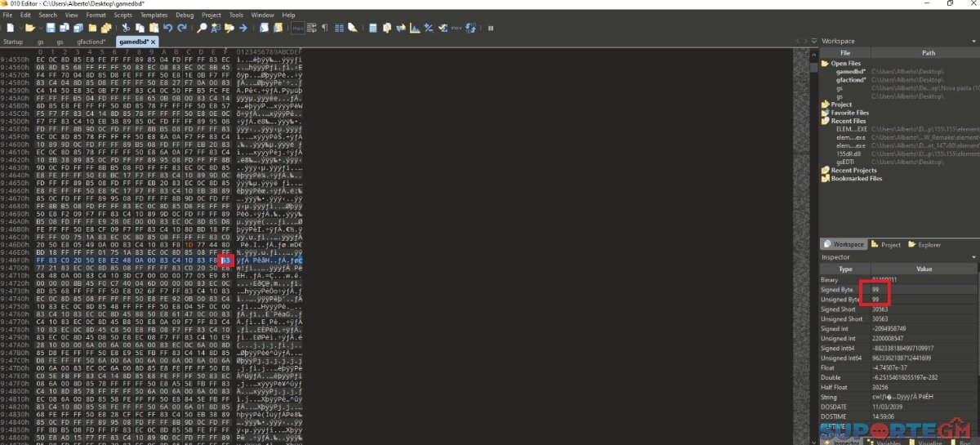Open the Templates menu
The width and height of the screenshot is (980, 445).
154,15
